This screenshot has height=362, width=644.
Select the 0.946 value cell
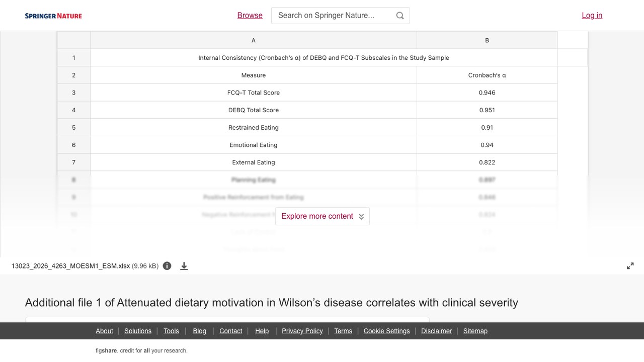(487, 93)
